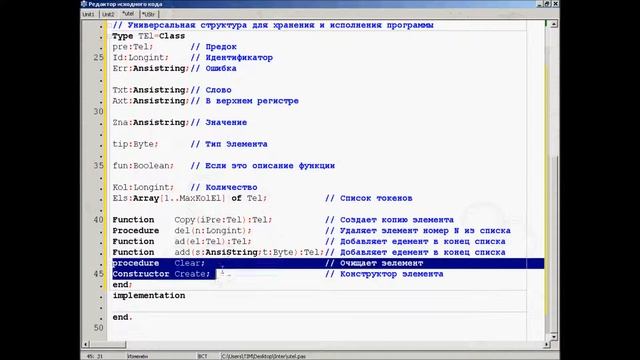Click the horizontal scrollbar left arrow
This screenshot has width=640, height=360.
point(86,344)
